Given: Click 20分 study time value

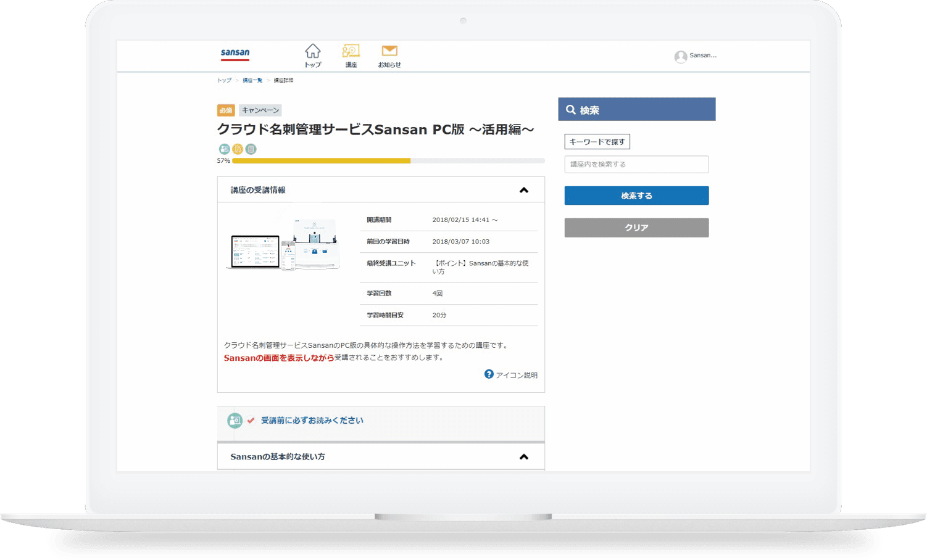Looking at the screenshot, I should 439,315.
